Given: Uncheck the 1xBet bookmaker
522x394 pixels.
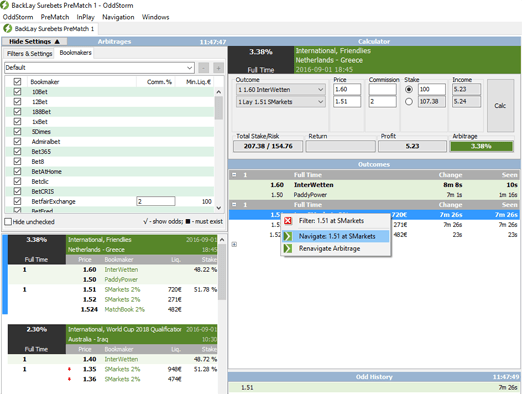Looking at the screenshot, I should coord(17,122).
